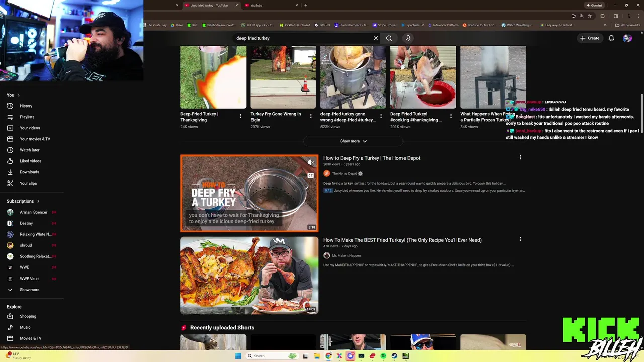The width and height of the screenshot is (644, 362).
Task: Expand the You section chevron
Action: tap(19, 95)
